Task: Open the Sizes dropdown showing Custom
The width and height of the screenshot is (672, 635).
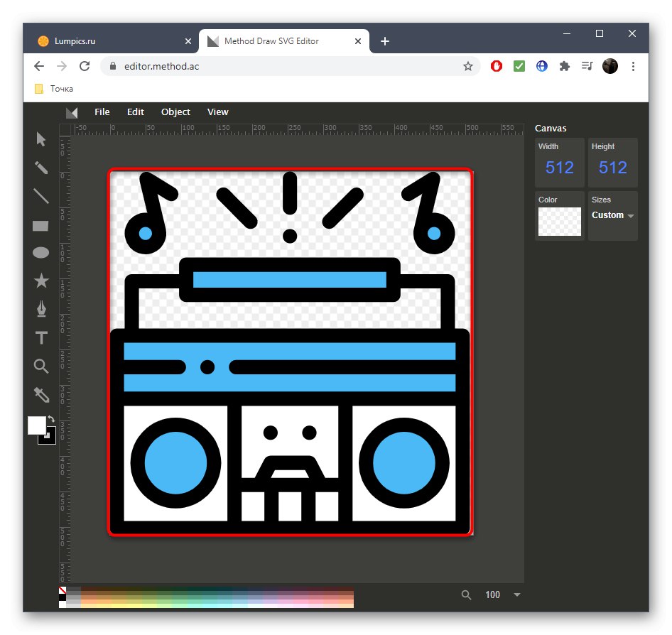Action: 612,215
